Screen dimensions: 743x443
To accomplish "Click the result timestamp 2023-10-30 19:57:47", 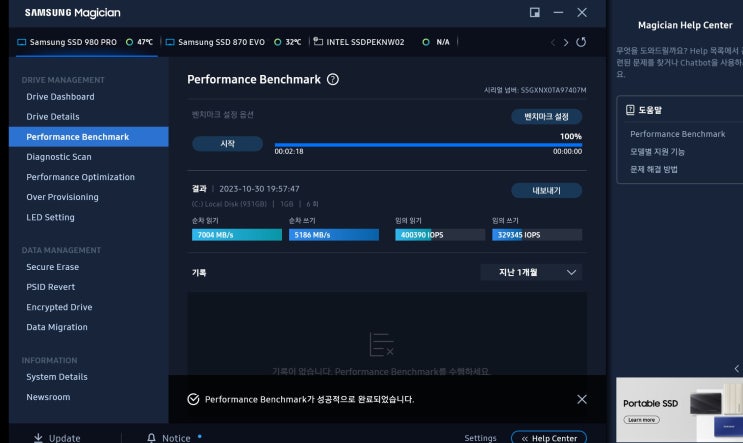I will tap(259, 189).
